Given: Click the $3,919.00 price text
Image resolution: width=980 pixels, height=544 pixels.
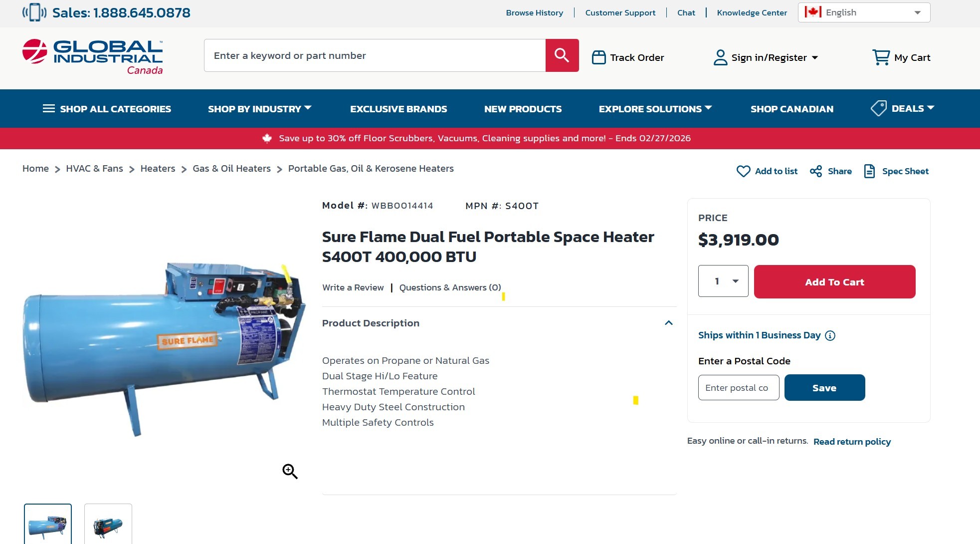Looking at the screenshot, I should (738, 240).
